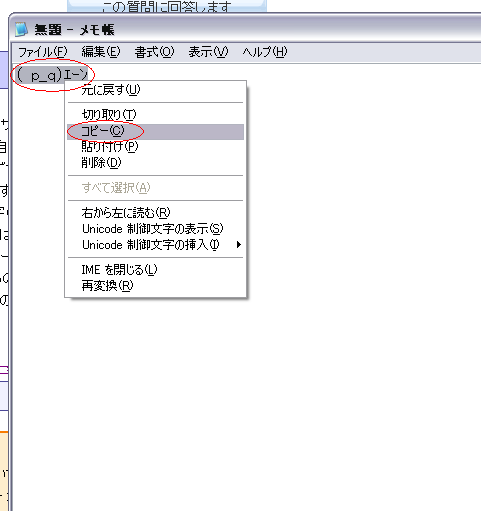Screen dimensions: 481x511
Task: Choose IME を閉じる(L) entry
Action: pyautogui.click(x=155, y=270)
